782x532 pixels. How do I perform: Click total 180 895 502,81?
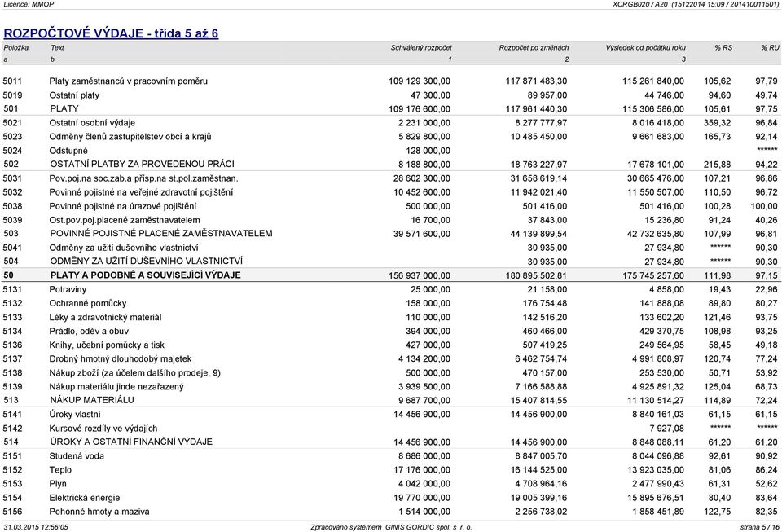coord(536,275)
